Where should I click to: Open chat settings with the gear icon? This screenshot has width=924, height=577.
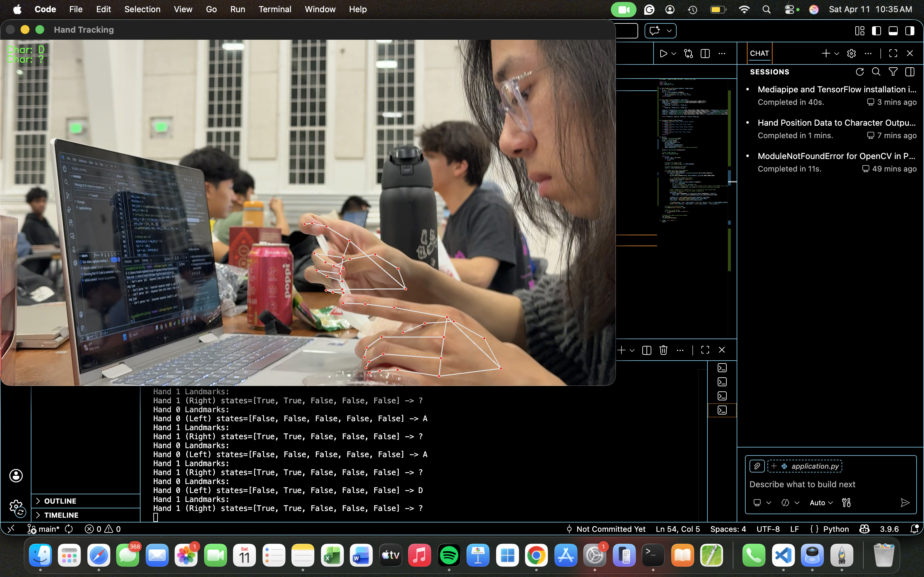point(851,54)
